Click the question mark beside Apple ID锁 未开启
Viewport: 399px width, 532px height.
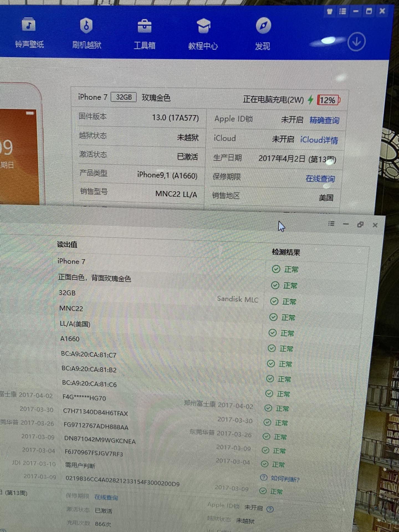pyautogui.click(x=270, y=509)
